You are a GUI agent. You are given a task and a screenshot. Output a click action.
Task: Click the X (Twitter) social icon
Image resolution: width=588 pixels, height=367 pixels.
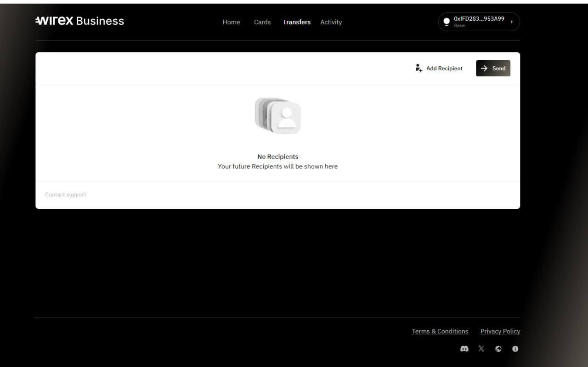click(481, 349)
